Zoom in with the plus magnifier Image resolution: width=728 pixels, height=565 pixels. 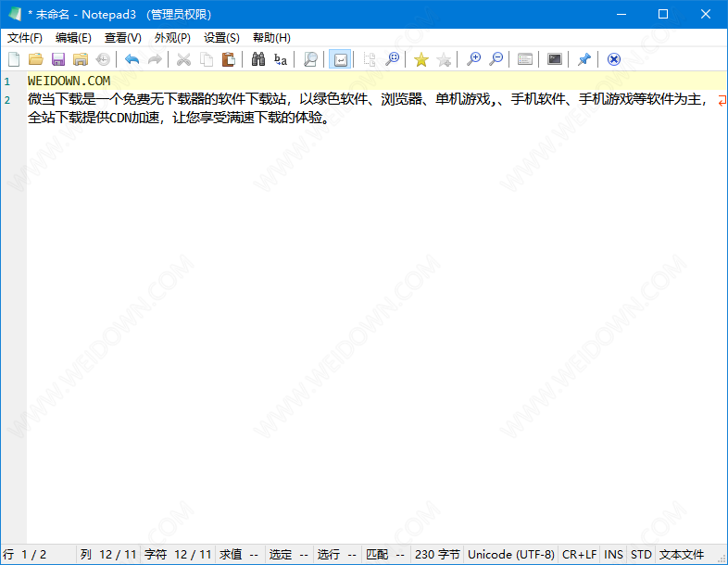tap(473, 59)
